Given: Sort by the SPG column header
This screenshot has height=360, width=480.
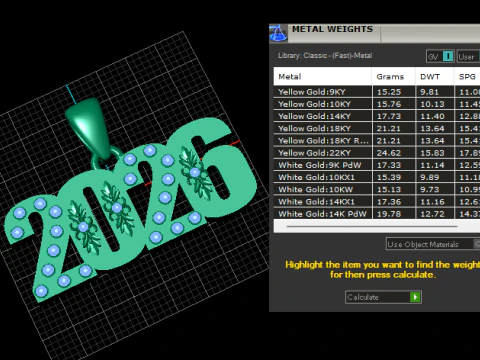Looking at the screenshot, I should pos(467,76).
